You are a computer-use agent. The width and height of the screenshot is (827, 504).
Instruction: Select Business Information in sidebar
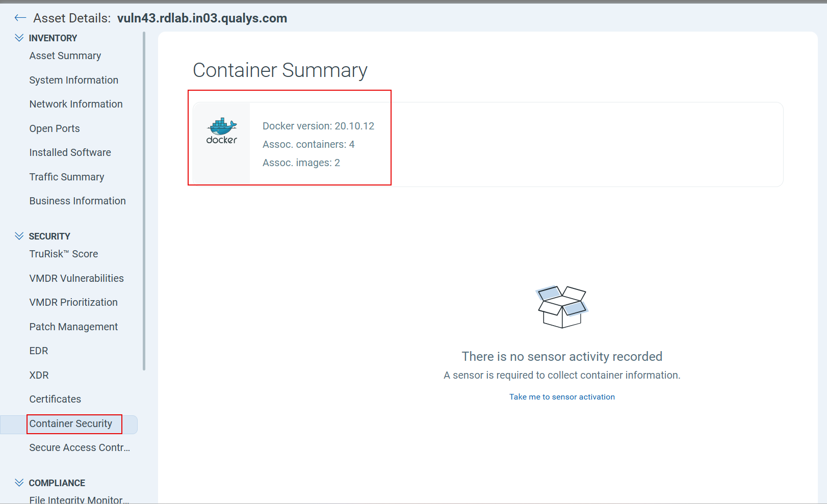click(x=77, y=201)
